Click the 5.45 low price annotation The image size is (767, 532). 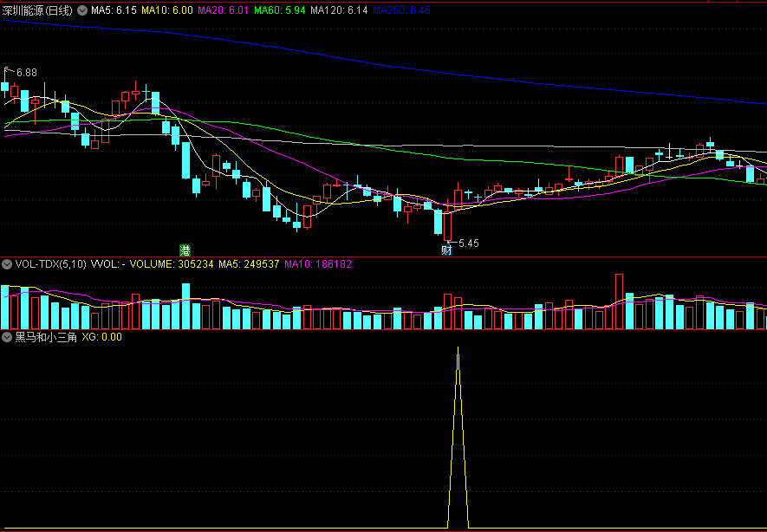click(469, 243)
